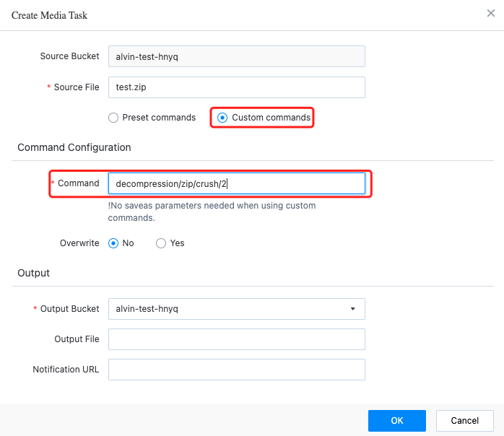Set Overwrite to No
Image resolution: width=504 pixels, height=436 pixels.
pyautogui.click(x=113, y=243)
